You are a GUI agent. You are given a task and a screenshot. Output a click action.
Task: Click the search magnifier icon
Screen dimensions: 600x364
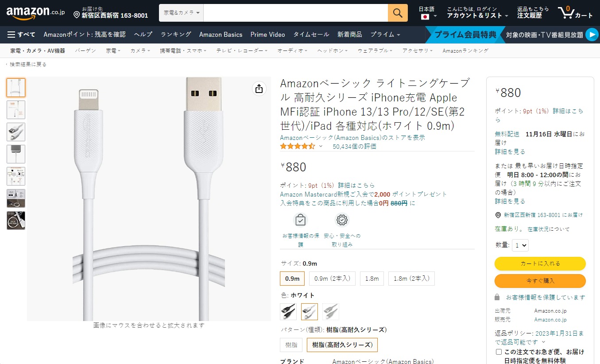[397, 13]
